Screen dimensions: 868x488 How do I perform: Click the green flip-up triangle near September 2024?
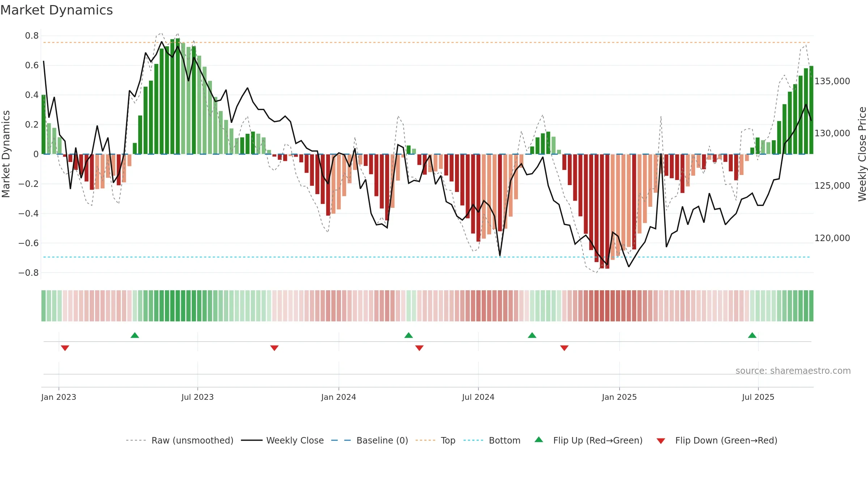532,335
